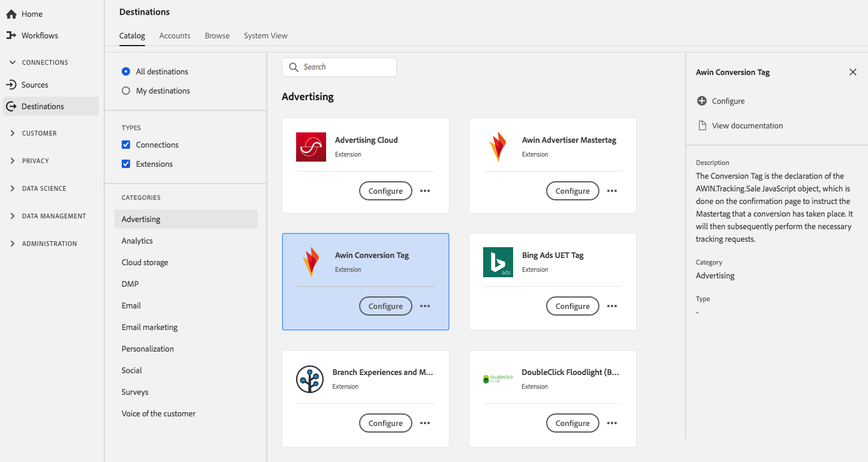Configure the Bing Ads UET Tag extension
This screenshot has height=462, width=868.
pyautogui.click(x=572, y=306)
